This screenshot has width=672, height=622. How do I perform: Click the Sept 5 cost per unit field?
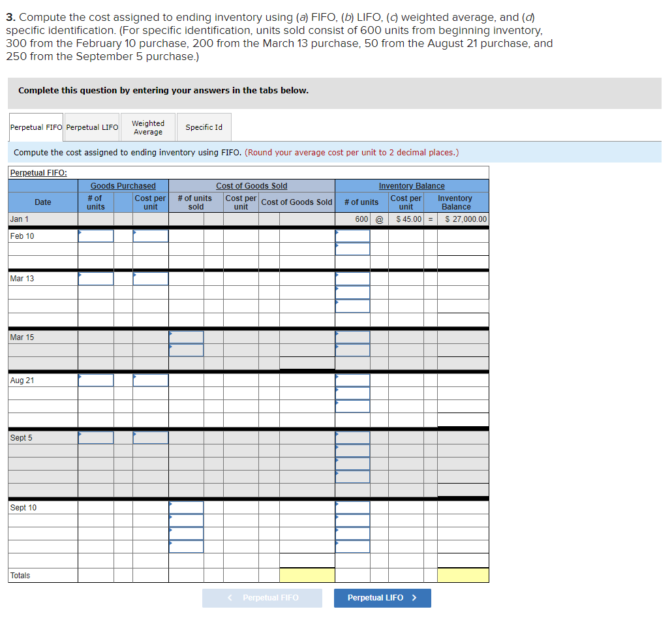151,437
